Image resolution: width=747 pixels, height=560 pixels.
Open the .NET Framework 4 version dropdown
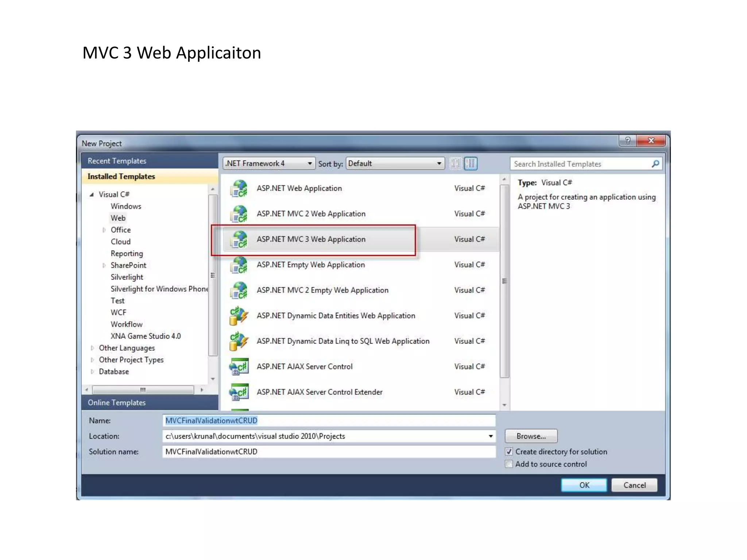pyautogui.click(x=269, y=163)
